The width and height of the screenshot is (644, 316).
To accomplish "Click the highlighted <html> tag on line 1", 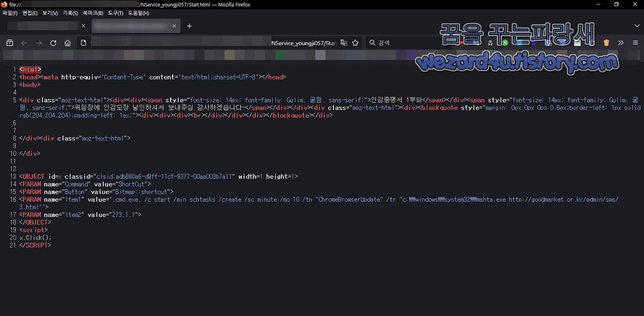I will [30, 69].
